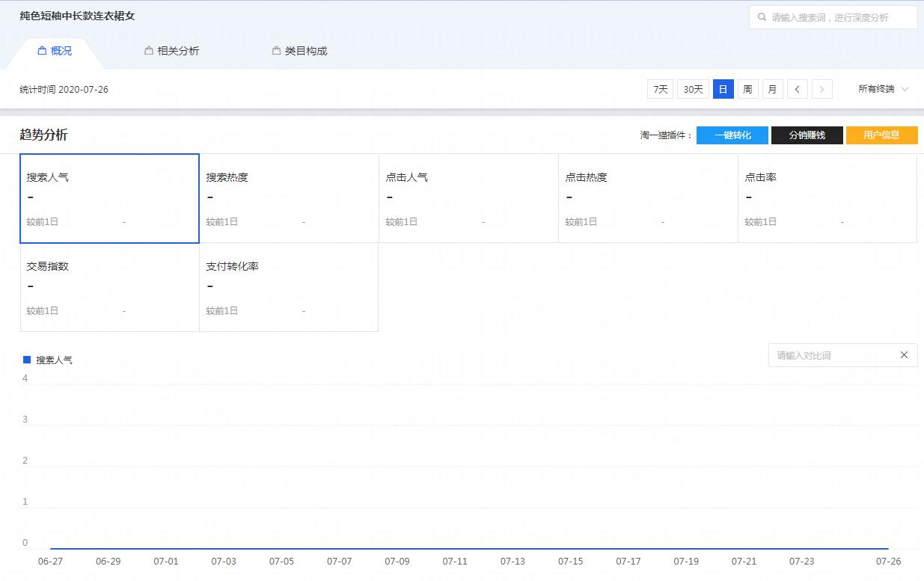
Task: Click the search magnifier icon
Action: tap(762, 17)
